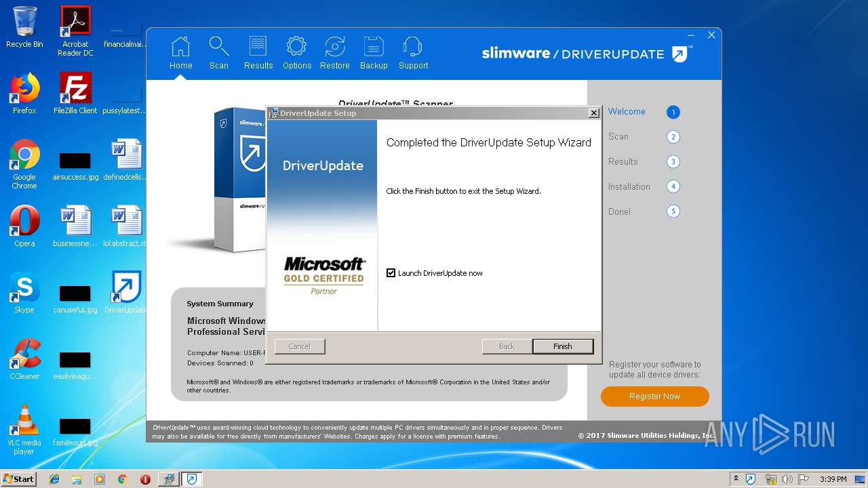This screenshot has width=868, height=488.
Task: Click step number 1 circle
Action: click(673, 113)
